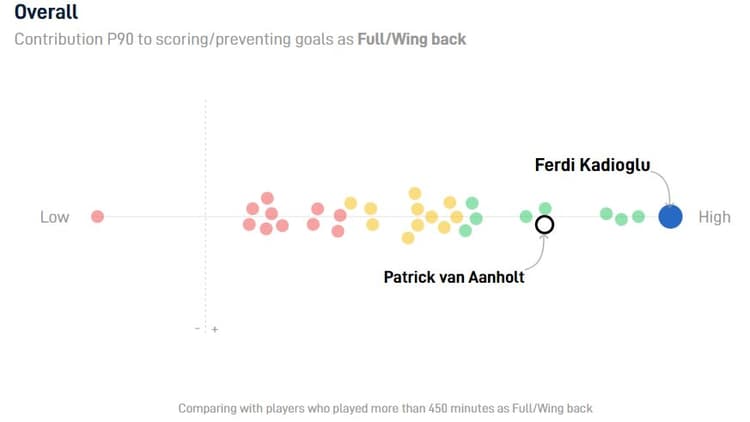Select the hollow black Patrick van Aanholt circle

click(544, 224)
